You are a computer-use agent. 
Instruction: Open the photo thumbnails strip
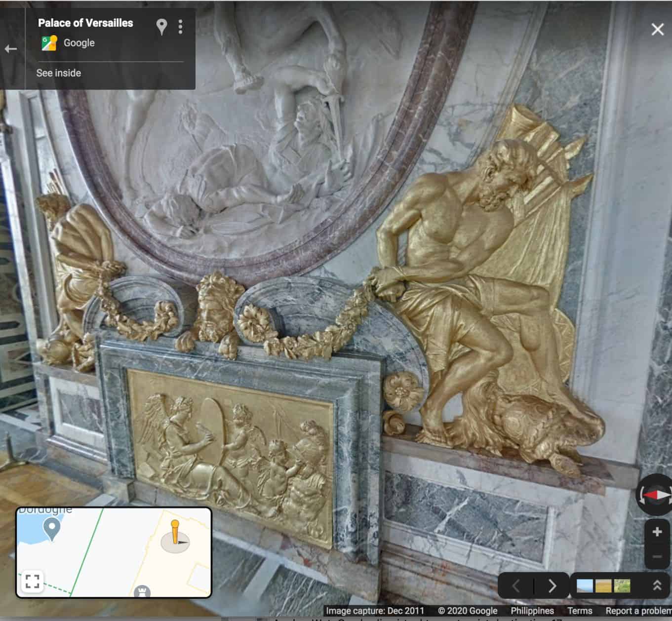coord(603,586)
